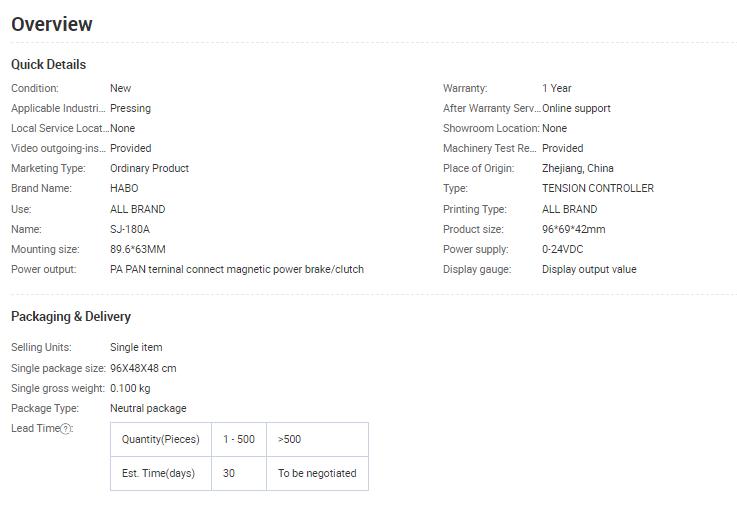Click the Packaging & Delivery heading
The height and width of the screenshot is (506, 737).
pyautogui.click(x=71, y=317)
